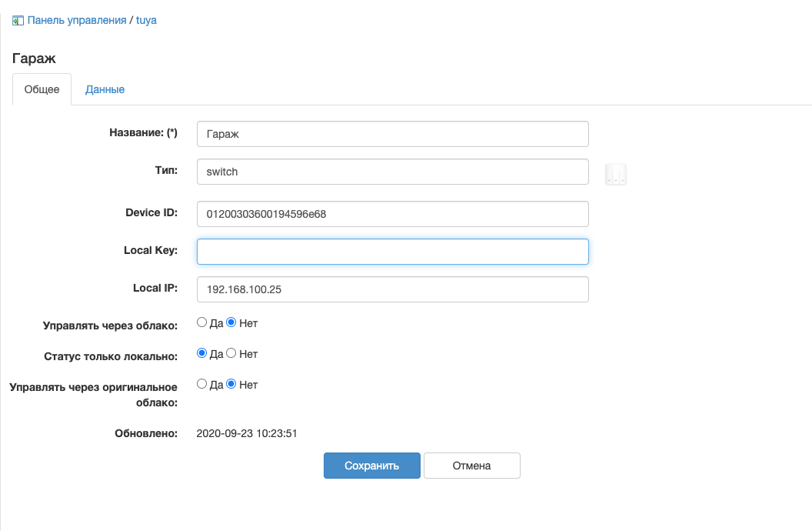812x531 pixels.
Task: Choose Да for Статус только локально
Action: coord(202,353)
